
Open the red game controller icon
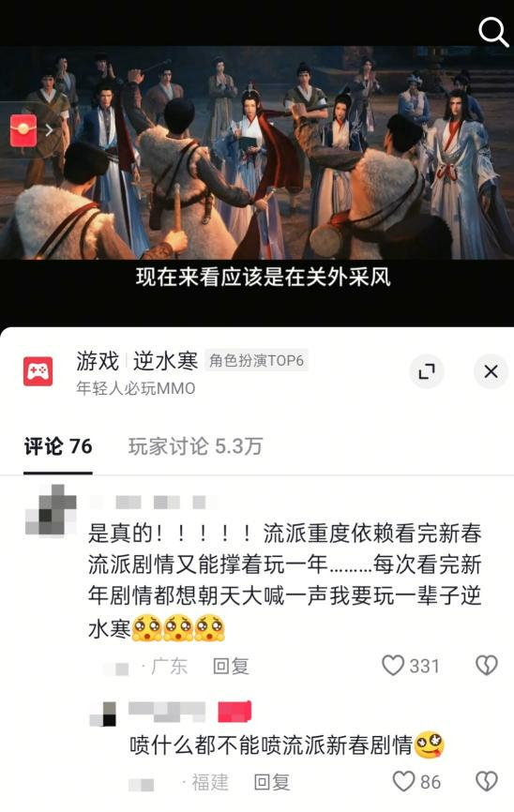(38, 371)
